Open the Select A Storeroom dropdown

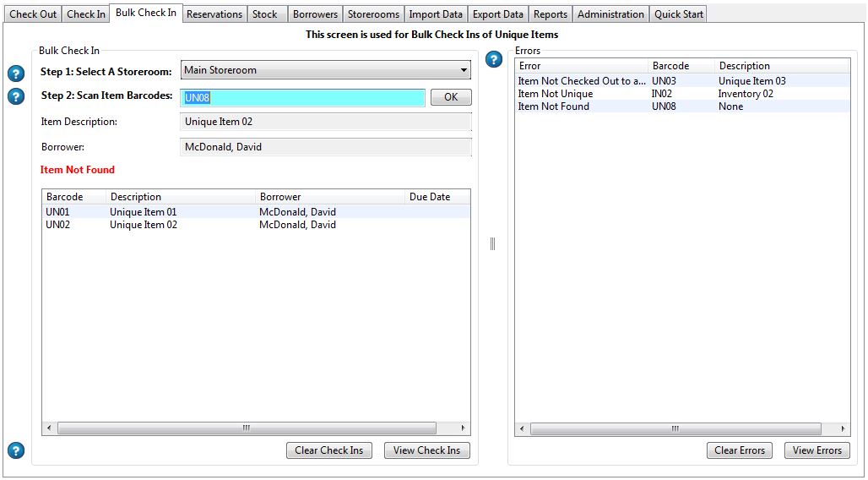(326, 70)
